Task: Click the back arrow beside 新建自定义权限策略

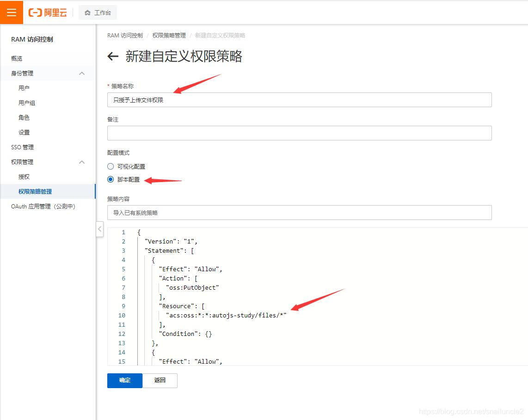Action: point(113,56)
